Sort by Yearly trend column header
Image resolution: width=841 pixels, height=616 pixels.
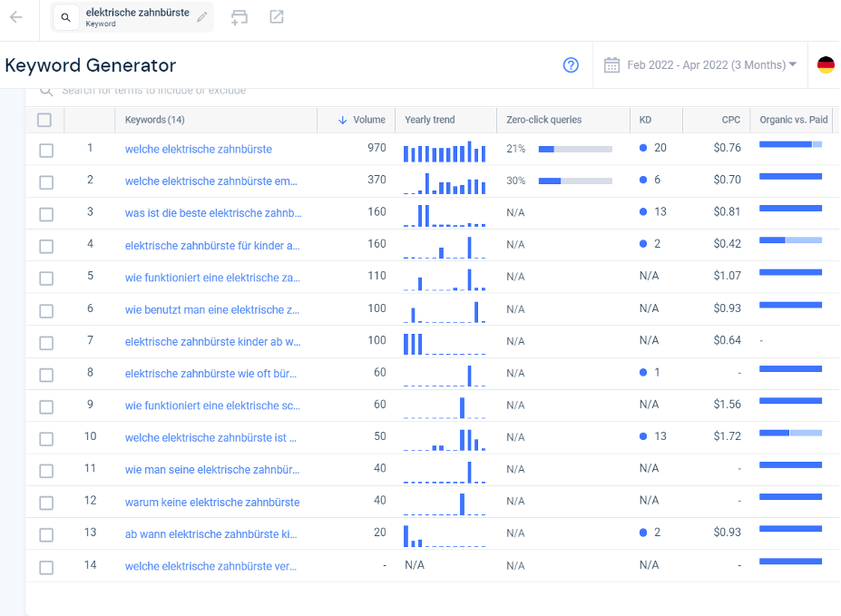[430, 120]
